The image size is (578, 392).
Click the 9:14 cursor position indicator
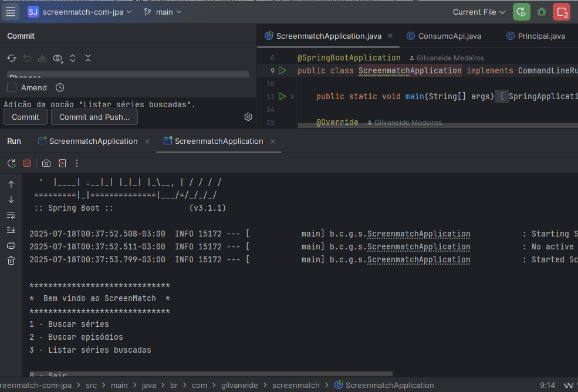[547, 386]
